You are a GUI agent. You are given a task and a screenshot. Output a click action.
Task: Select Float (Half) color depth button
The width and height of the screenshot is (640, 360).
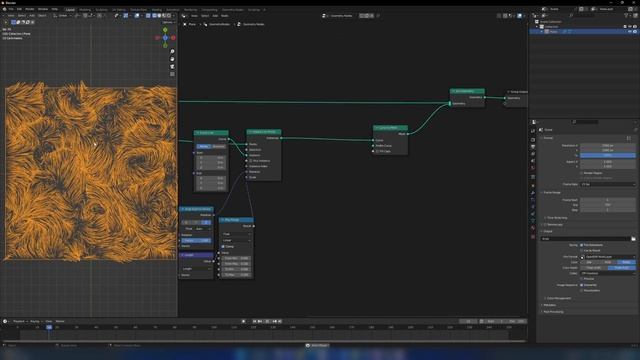[594, 268]
